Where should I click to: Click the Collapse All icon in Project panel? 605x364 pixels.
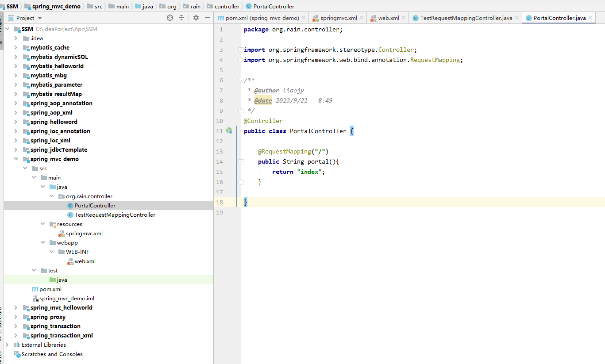[x=181, y=18]
